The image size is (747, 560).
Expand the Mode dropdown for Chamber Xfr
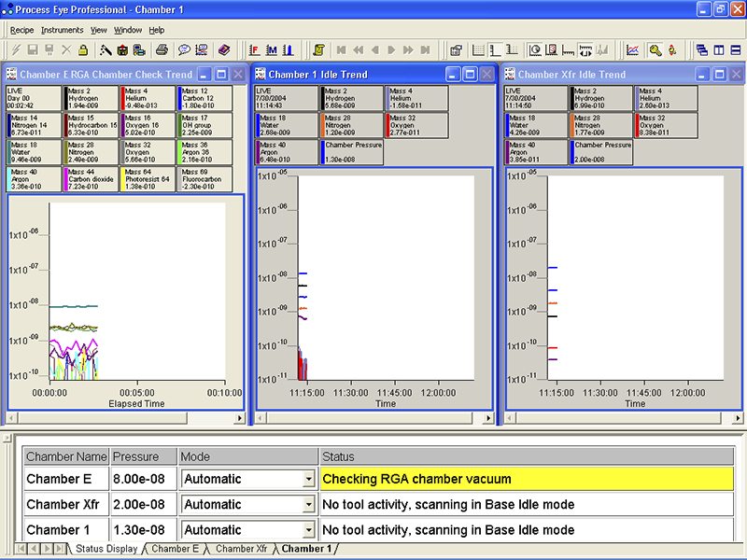[308, 505]
